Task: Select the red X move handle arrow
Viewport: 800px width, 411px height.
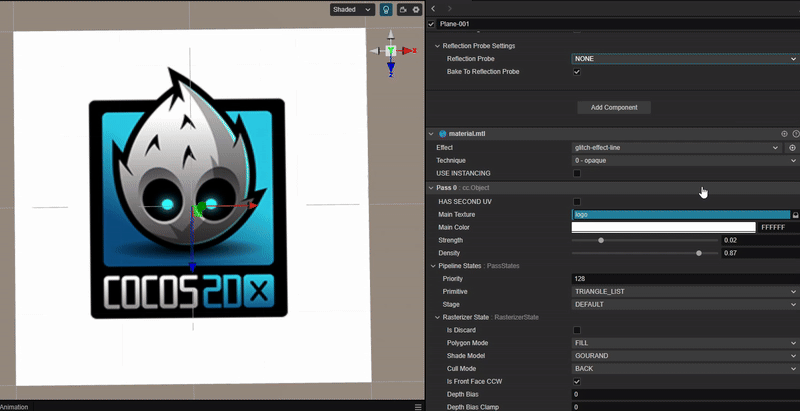Action: tap(253, 206)
